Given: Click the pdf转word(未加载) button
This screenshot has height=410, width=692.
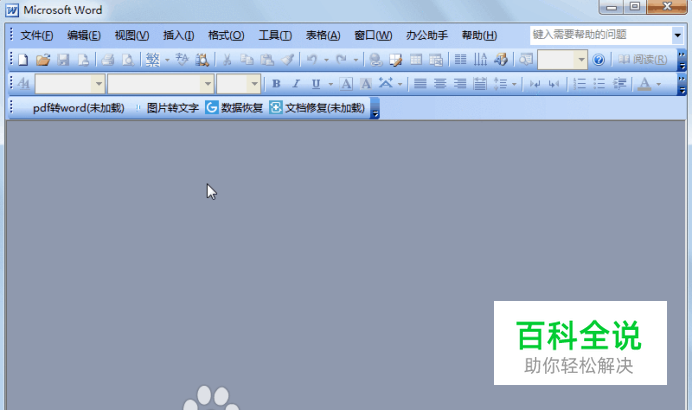Looking at the screenshot, I should pos(78,108).
